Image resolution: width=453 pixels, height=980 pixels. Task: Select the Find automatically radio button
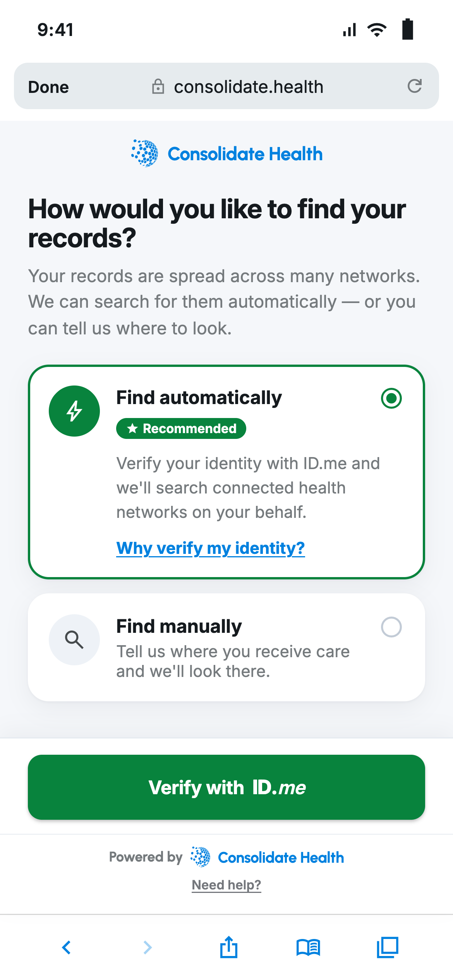coord(391,398)
